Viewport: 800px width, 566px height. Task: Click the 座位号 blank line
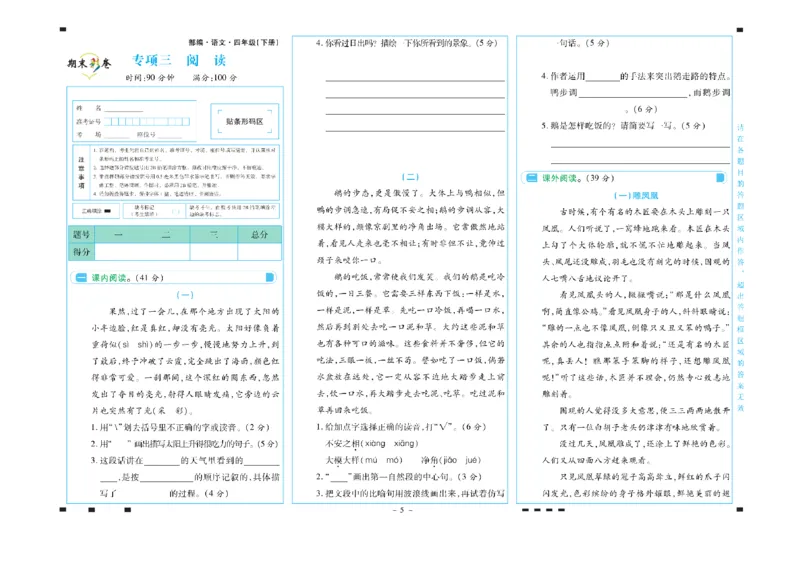(170, 135)
